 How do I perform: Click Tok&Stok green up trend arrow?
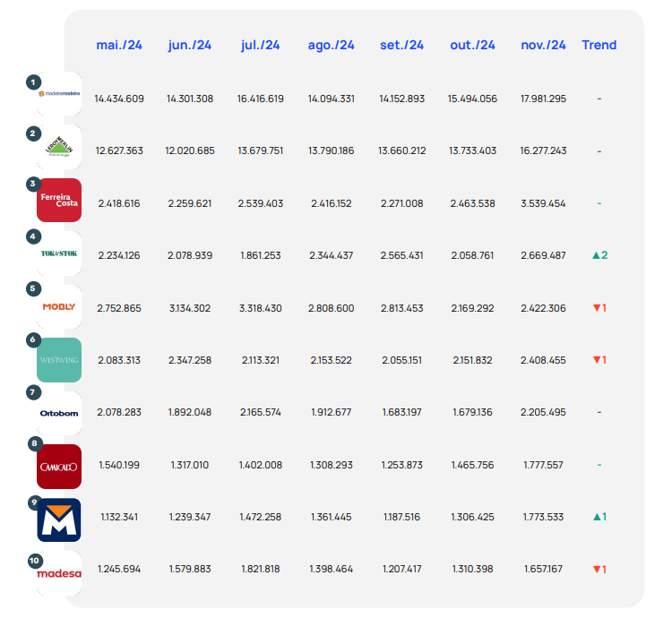click(x=595, y=255)
